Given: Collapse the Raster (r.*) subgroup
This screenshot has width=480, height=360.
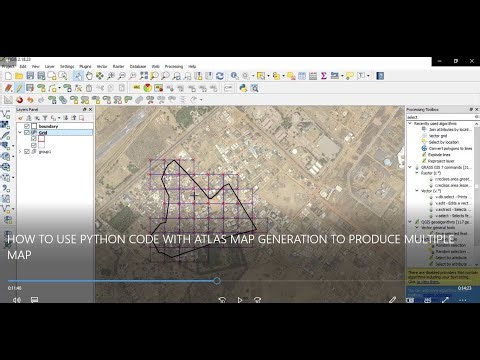Looking at the screenshot, I should (x=417, y=173).
